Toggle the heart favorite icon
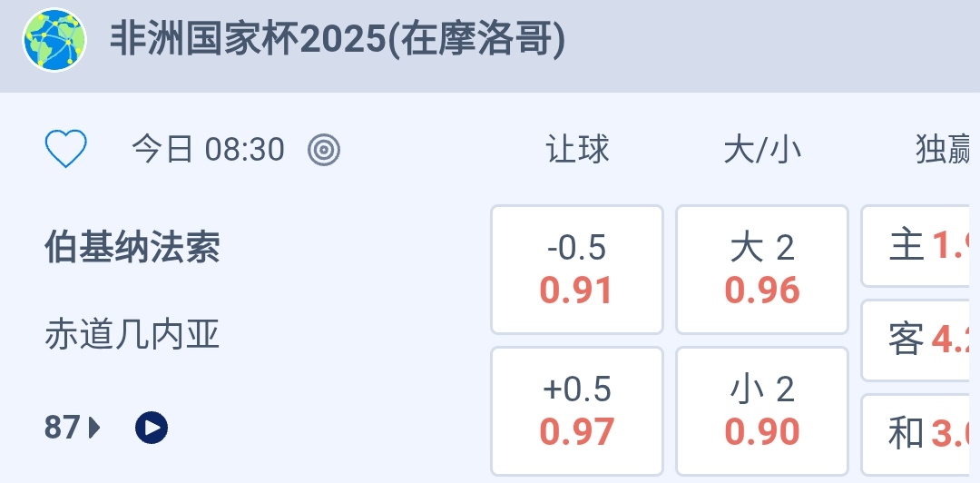 point(66,150)
